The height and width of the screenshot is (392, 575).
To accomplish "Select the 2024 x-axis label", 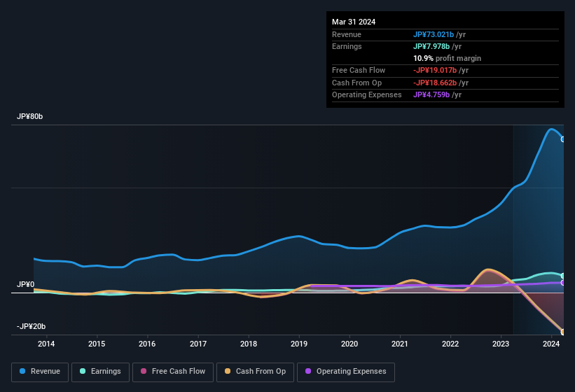I will tap(551, 344).
